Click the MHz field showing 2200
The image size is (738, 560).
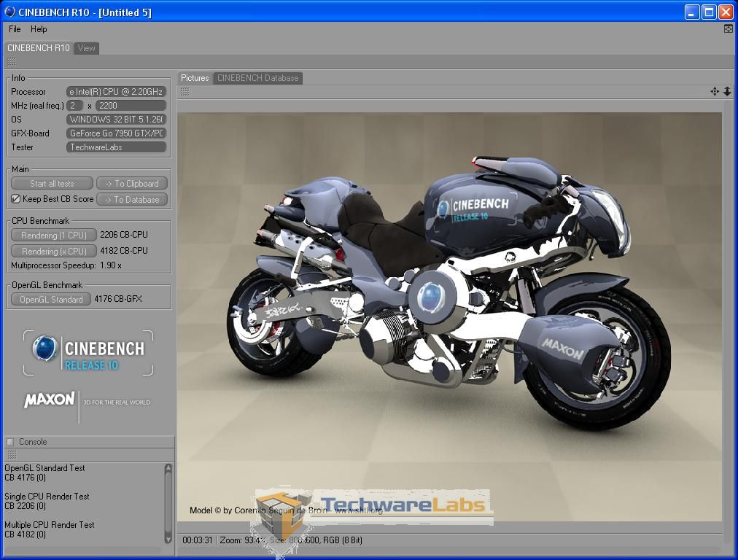point(131,106)
